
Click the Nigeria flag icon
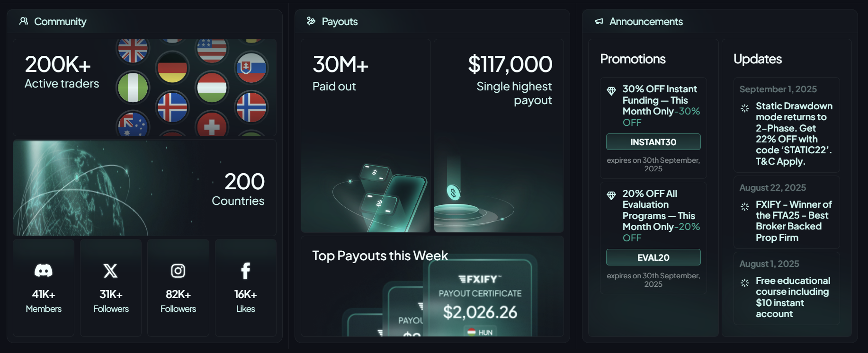pyautogui.click(x=133, y=88)
